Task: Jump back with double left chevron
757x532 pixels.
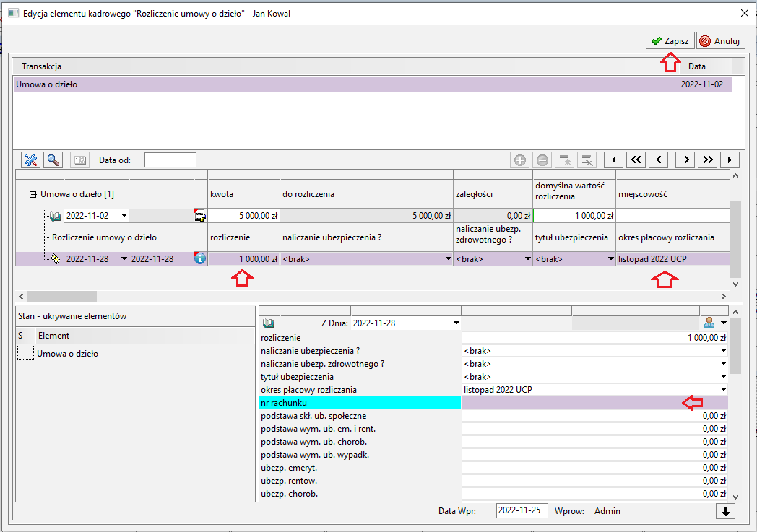Action: pos(636,160)
